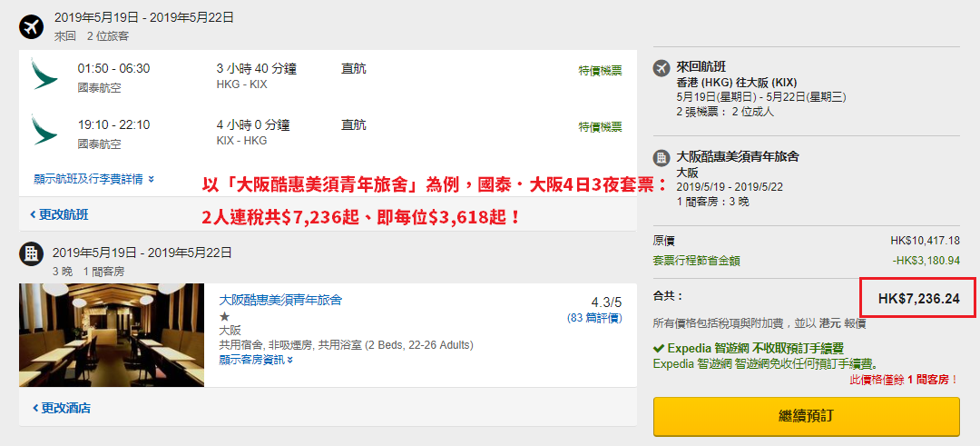
Task: Click the hostel dining room photo
Action: (x=112, y=334)
